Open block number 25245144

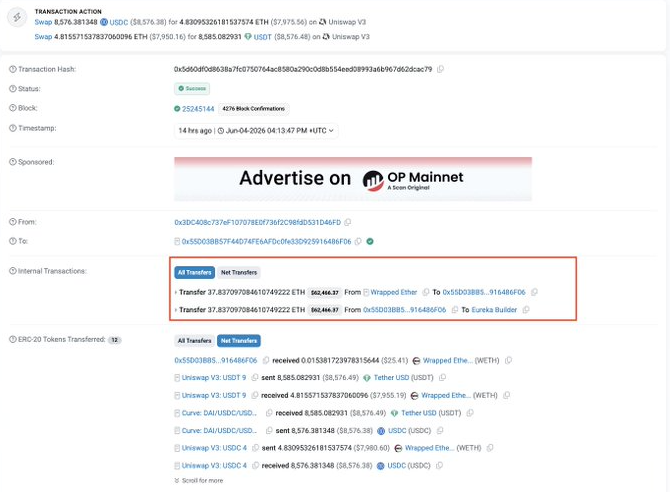(198, 109)
